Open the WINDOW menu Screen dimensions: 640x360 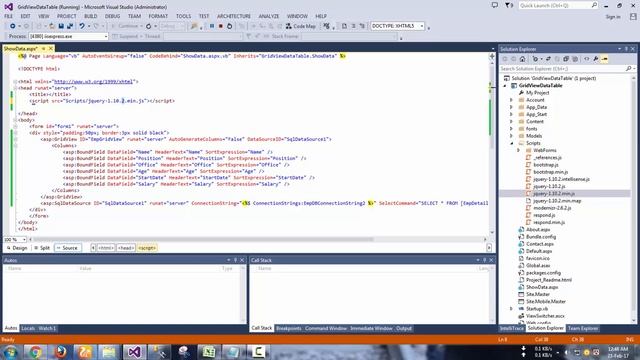(297, 16)
